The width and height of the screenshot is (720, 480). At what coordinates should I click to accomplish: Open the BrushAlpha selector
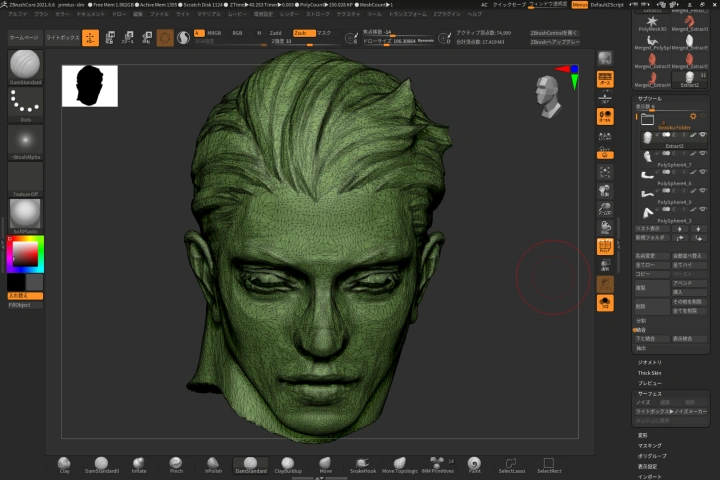(x=25, y=142)
